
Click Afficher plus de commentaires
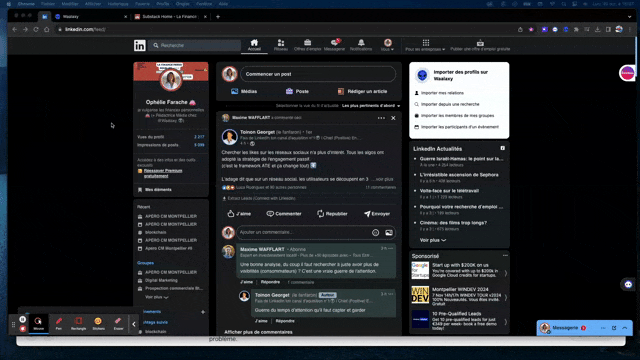[x=258, y=332]
